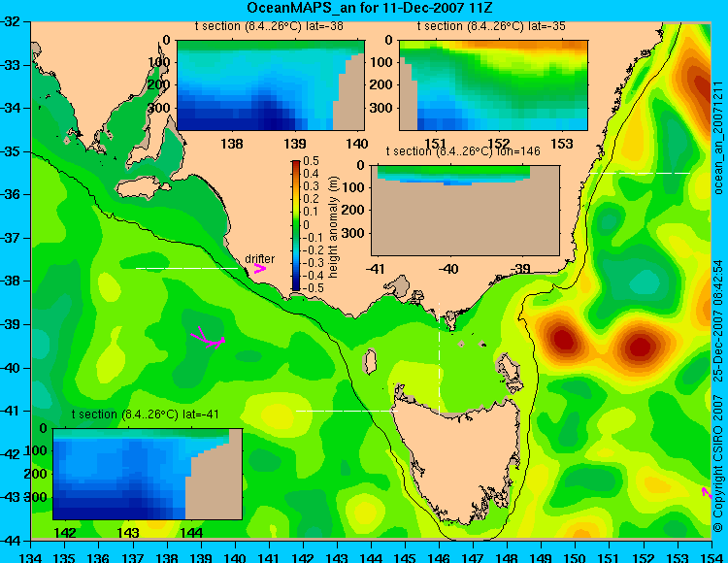
Task: Click the 146 longitude axis label
Action: pos(439,557)
